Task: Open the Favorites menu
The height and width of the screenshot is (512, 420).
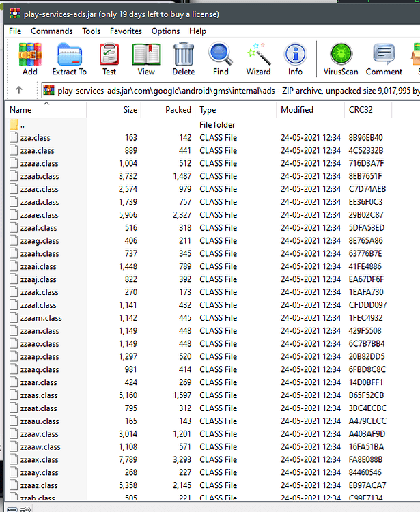Action: click(x=126, y=31)
